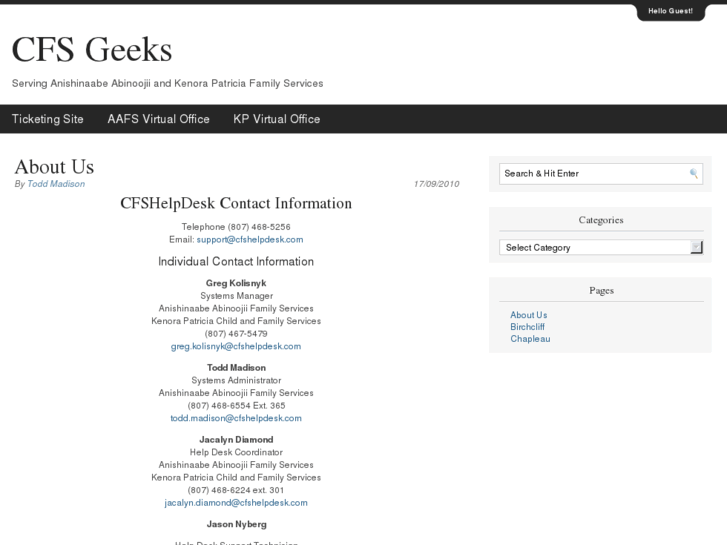The image size is (727, 545).
Task: Click the name Jacalyn Diamond
Action: [236, 440]
